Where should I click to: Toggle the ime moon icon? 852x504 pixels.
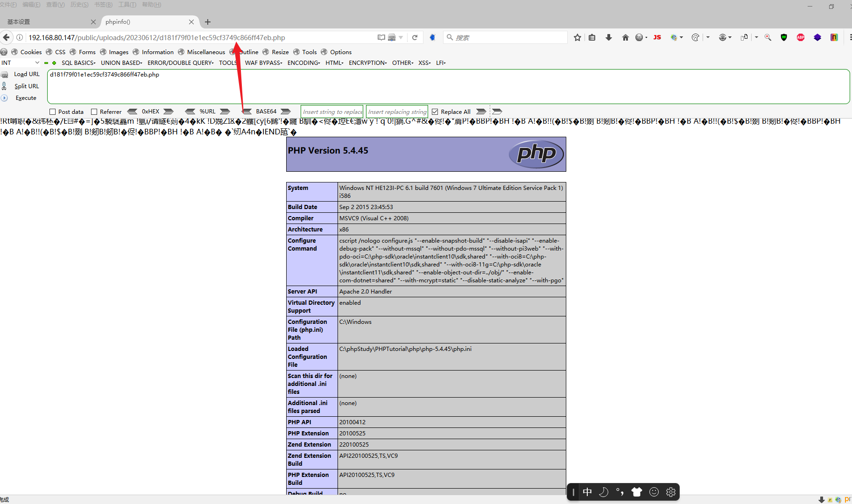tap(604, 492)
